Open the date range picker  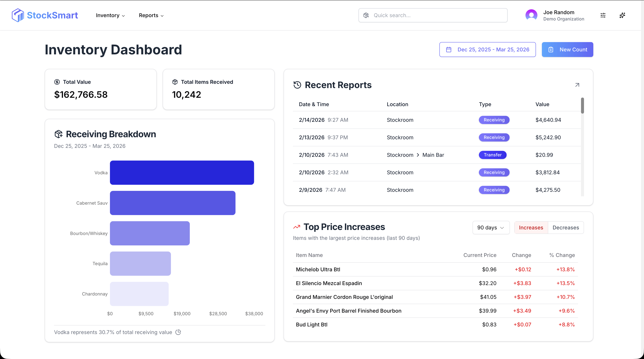[487, 50]
